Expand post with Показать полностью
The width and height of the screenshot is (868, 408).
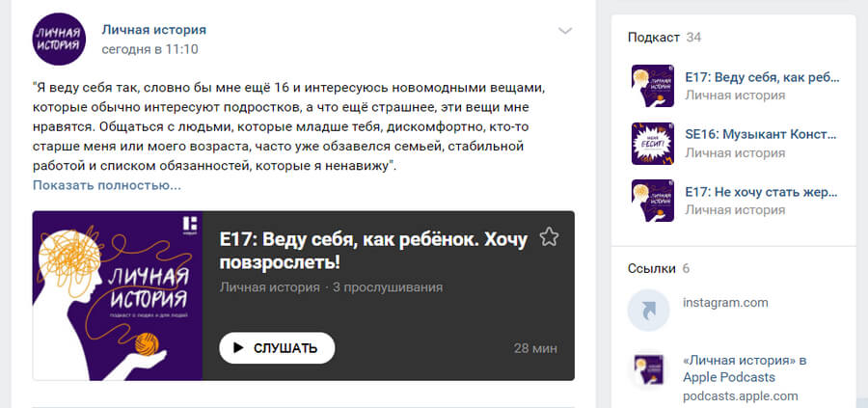106,184
